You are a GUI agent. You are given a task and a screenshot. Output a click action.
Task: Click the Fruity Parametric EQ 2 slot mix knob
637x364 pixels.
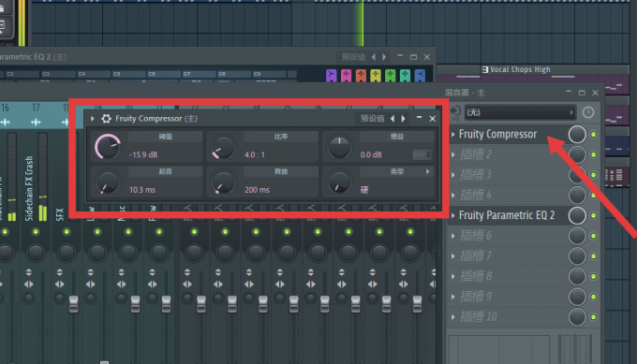pos(577,215)
